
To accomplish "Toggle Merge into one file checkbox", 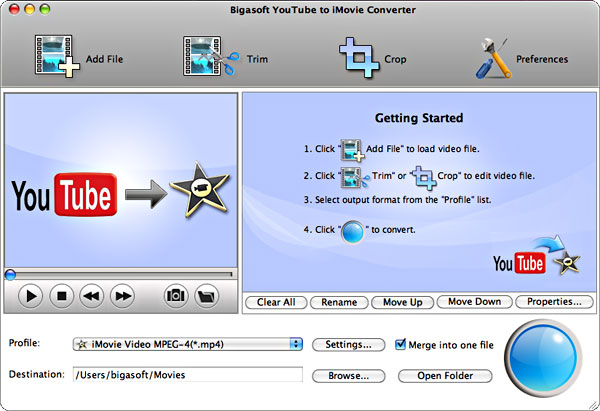I will [x=401, y=344].
